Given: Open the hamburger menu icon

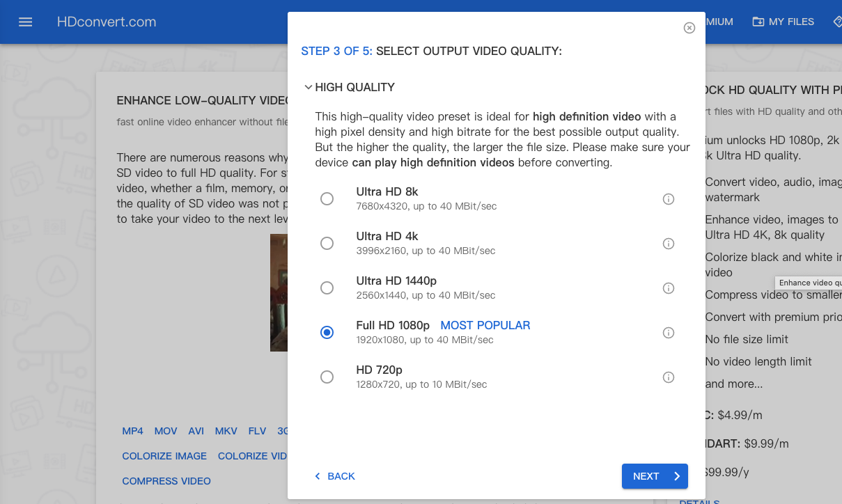Looking at the screenshot, I should 26,22.
